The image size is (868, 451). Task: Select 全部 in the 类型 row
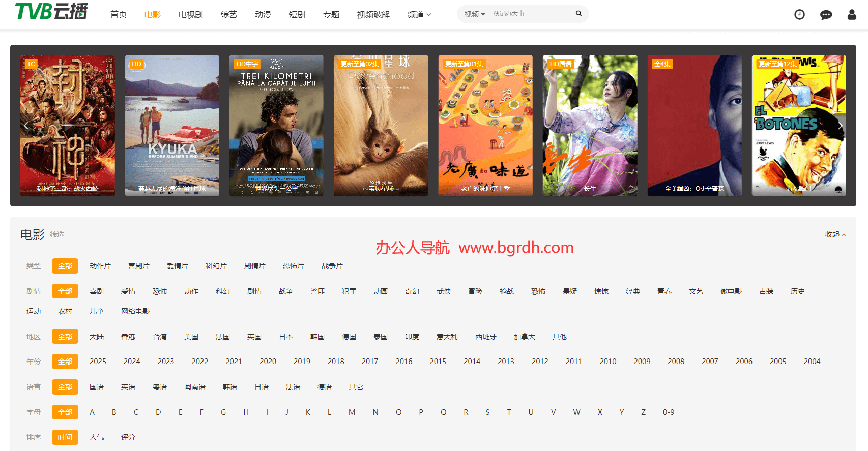tap(65, 266)
